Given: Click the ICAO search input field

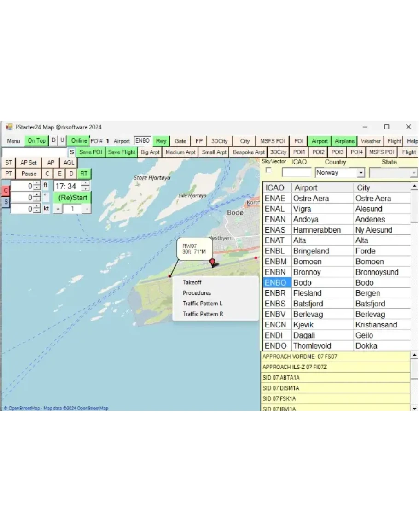Looking at the screenshot, I should tap(297, 173).
